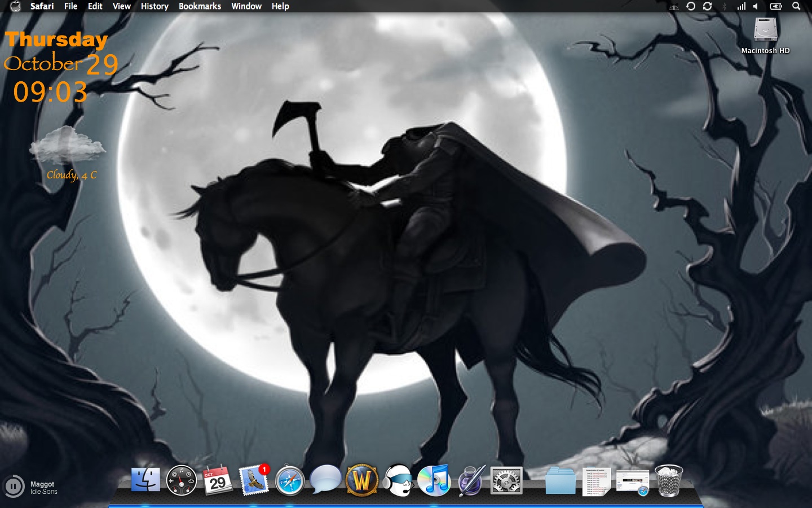Open the File menu
812x508 pixels.
point(71,6)
